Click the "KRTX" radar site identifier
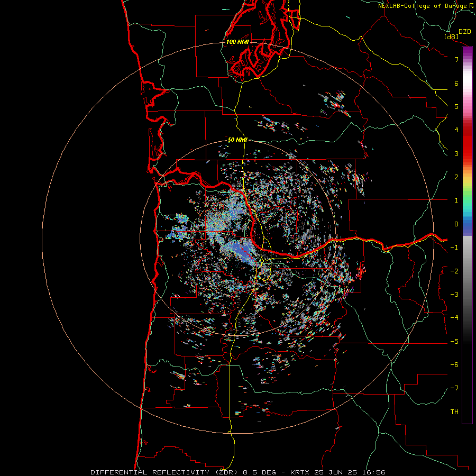 point(300,472)
